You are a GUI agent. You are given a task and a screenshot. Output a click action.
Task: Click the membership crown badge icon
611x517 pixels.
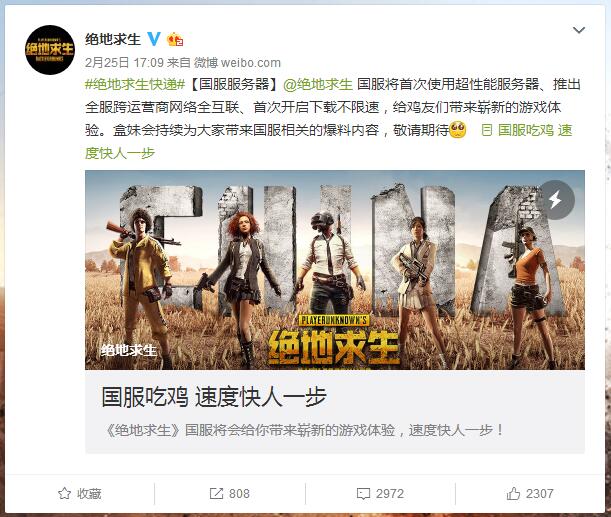pos(175,39)
